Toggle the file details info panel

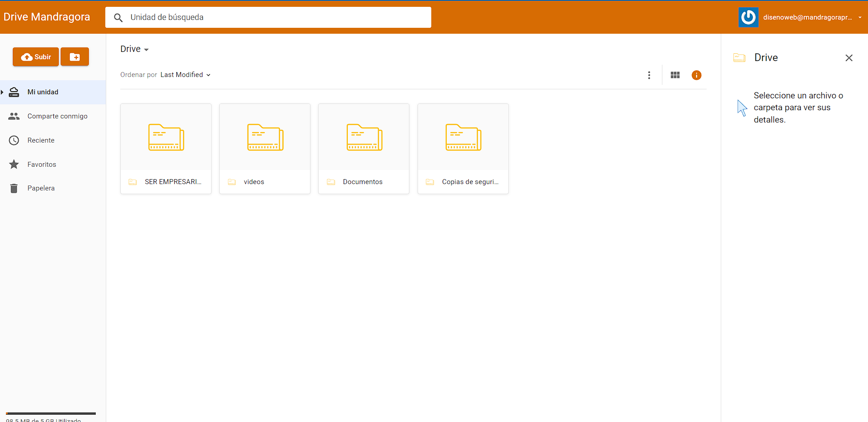click(x=696, y=75)
